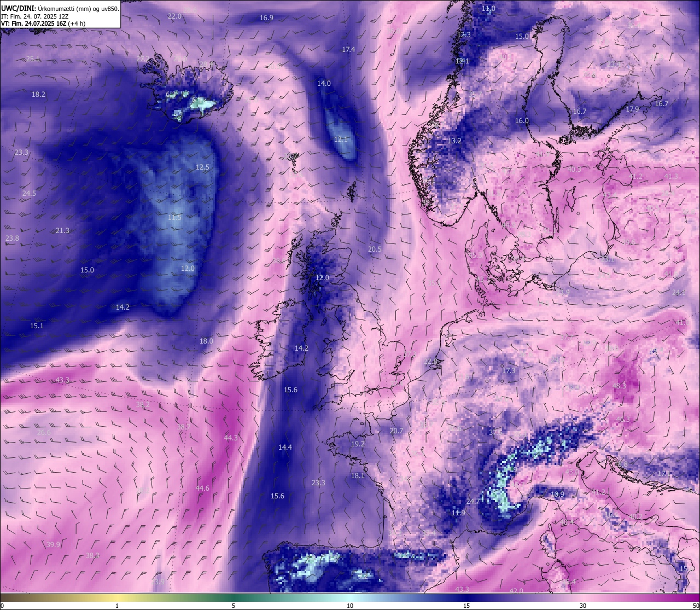
Task: Click the color scale tick labeled 50
Action: pos(696,606)
